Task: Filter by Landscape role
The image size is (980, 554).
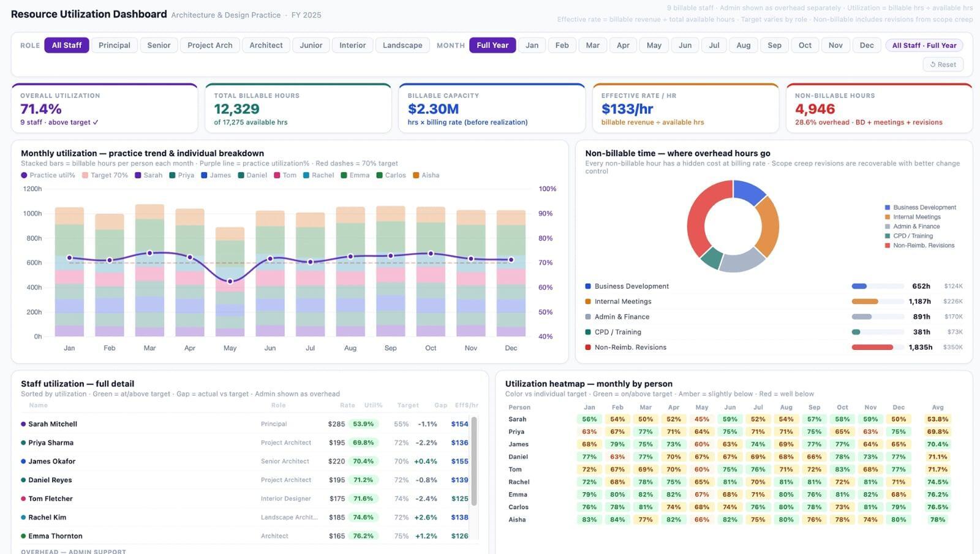Action: pos(402,45)
